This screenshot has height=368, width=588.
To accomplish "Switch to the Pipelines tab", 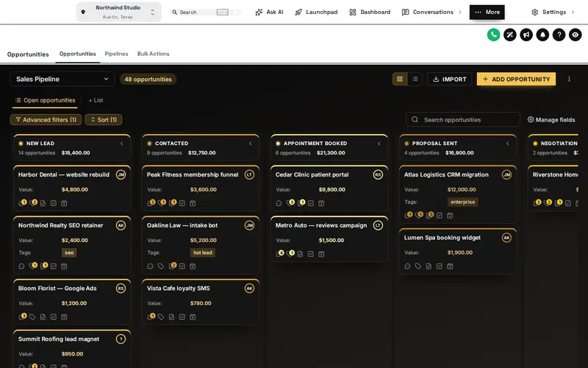I will tap(116, 54).
